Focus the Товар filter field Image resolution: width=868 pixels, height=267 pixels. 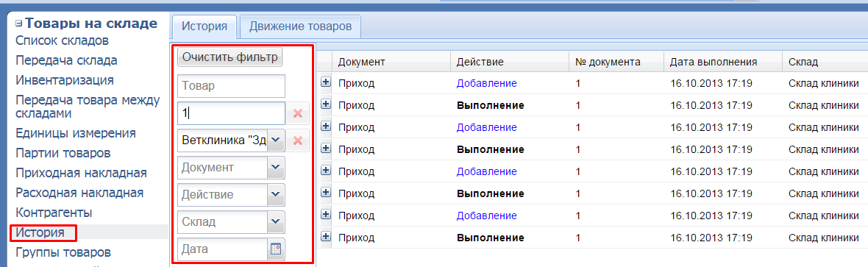[232, 86]
